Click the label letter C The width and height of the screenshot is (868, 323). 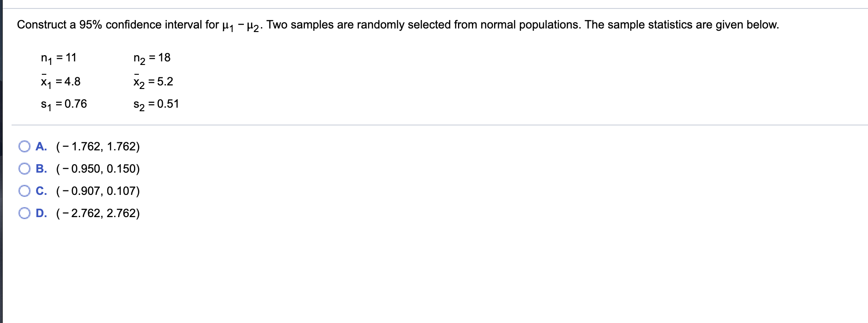pyautogui.click(x=41, y=190)
